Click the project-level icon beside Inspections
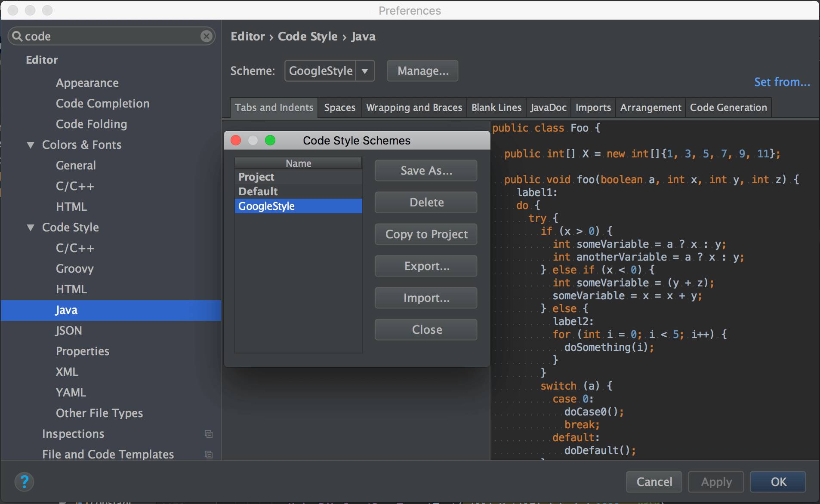 [209, 434]
